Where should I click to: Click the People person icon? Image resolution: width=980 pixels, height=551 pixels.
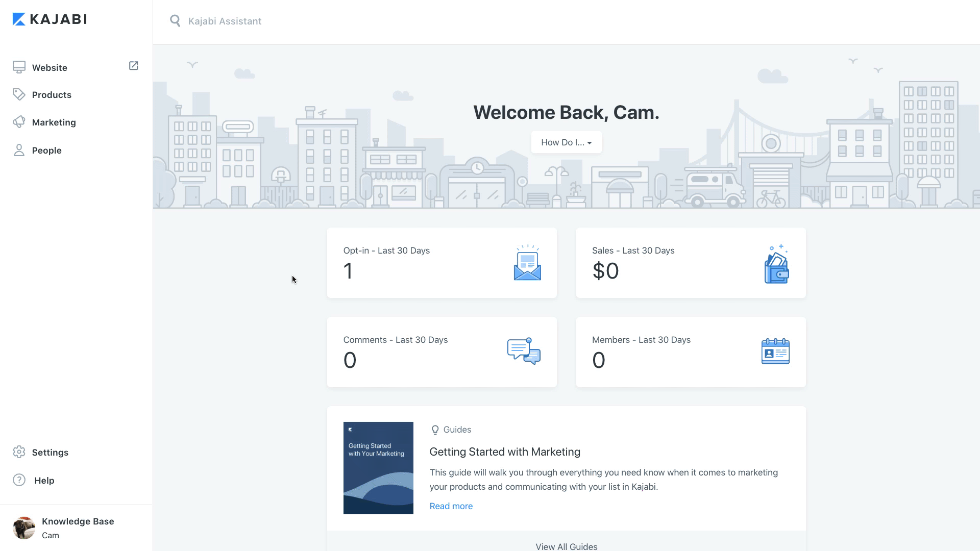(19, 150)
